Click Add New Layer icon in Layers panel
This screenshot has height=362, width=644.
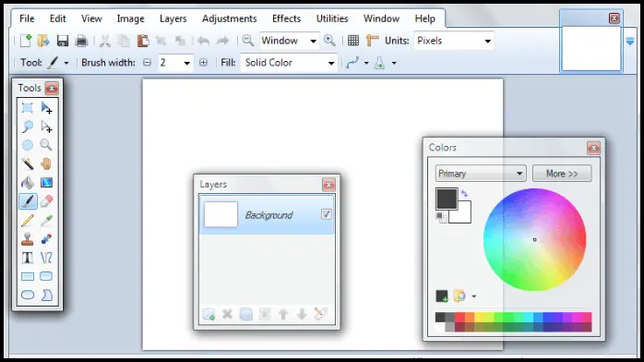(x=209, y=314)
